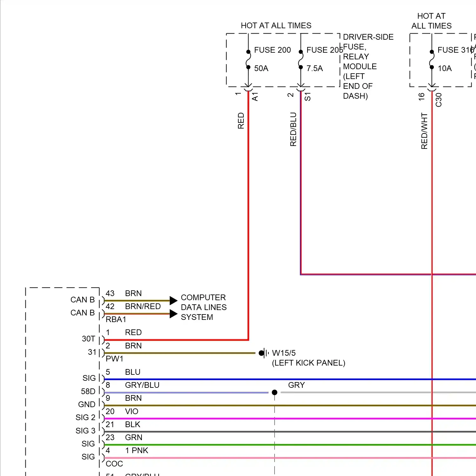Click the arrowhead ending the pin 43 BRN wire
The width and height of the screenshot is (476, 476).
(x=174, y=301)
